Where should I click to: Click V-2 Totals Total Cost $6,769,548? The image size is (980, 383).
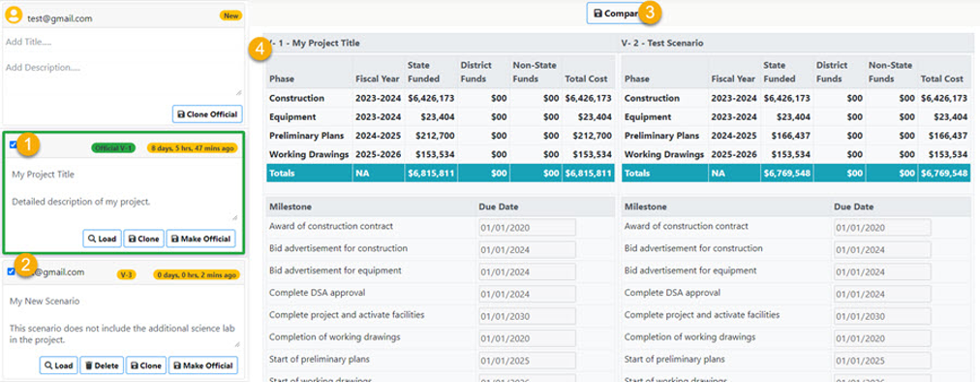point(944,174)
